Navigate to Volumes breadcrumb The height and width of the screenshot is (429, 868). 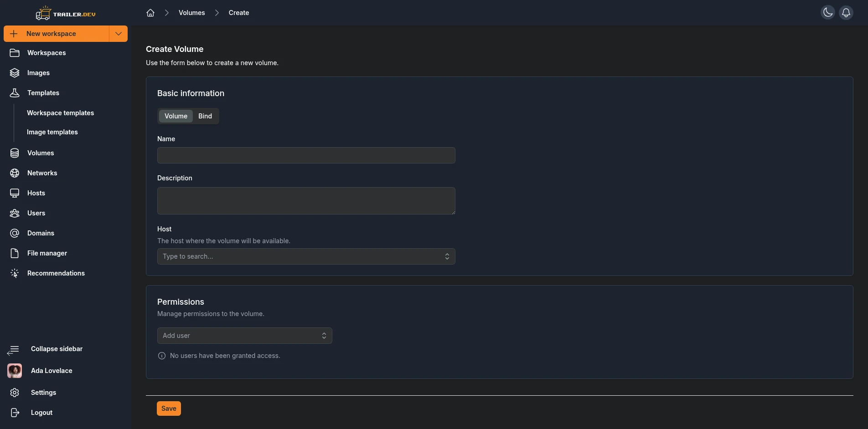point(191,13)
